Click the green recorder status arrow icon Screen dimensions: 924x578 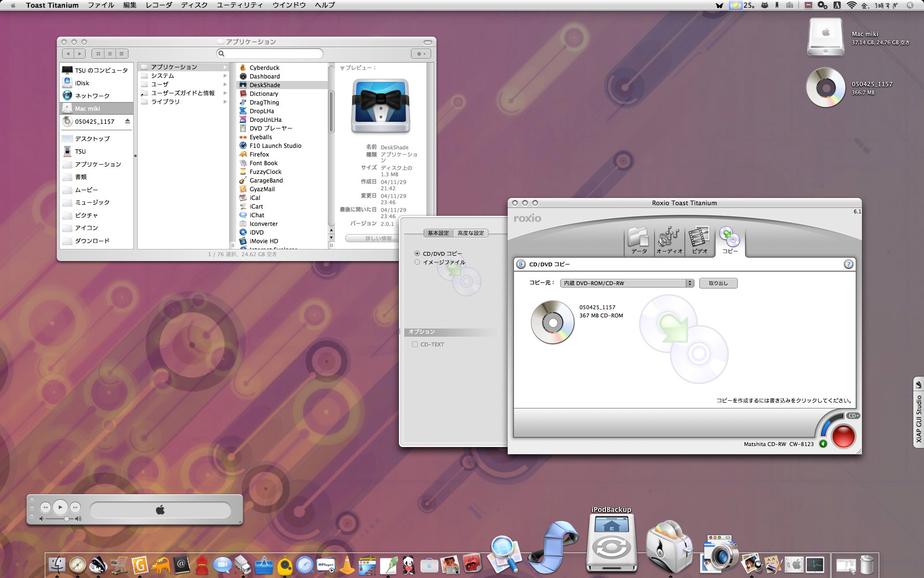coord(823,444)
